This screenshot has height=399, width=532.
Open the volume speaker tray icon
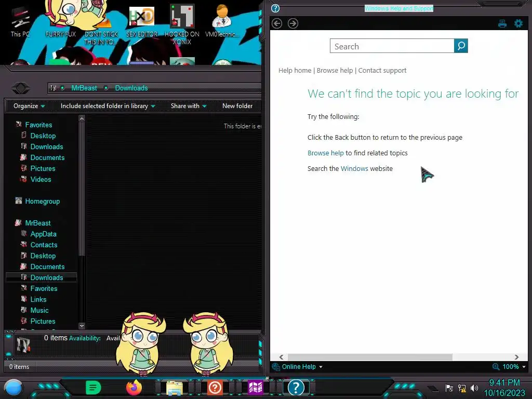coord(474,388)
